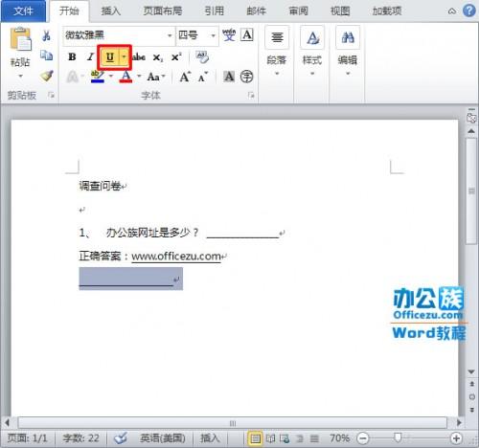Screen dimensions: 479x448
Task: Toggle superscript formatting
Action: click(x=176, y=57)
